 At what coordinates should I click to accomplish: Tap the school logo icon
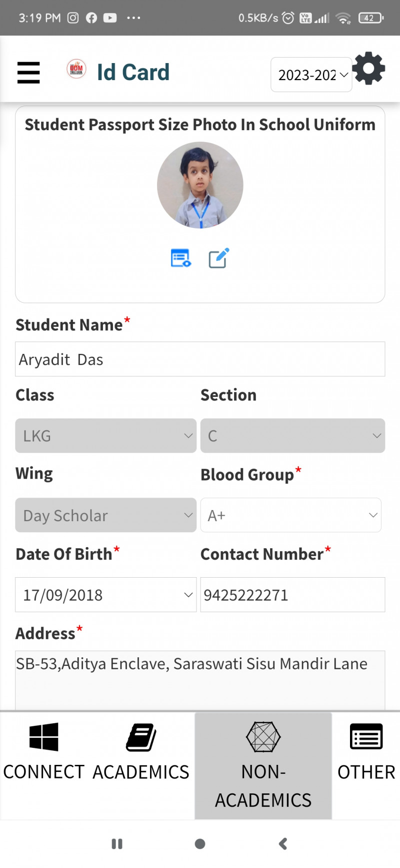(76, 69)
